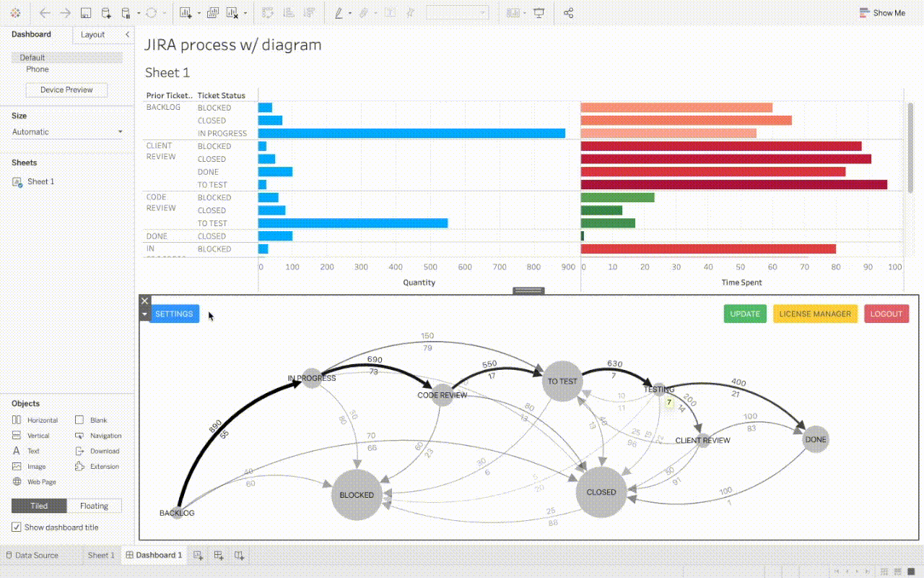The height and width of the screenshot is (578, 924).
Task: Select the Dashboard 1 tab
Action: click(x=154, y=555)
